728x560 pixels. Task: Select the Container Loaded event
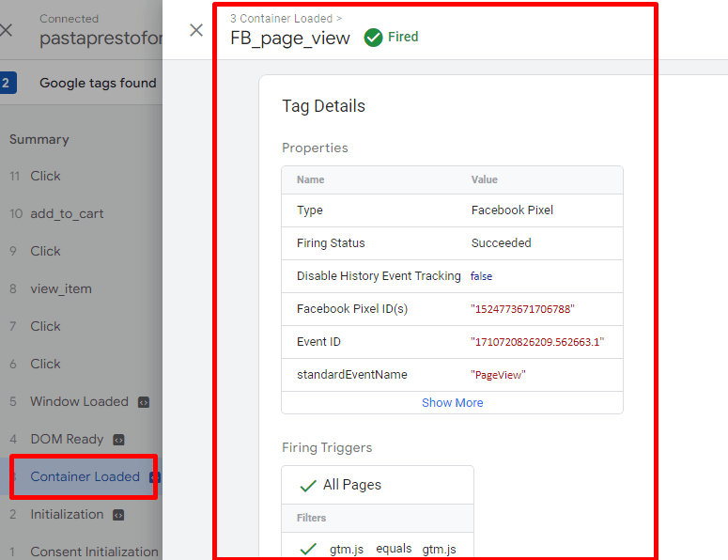pyautogui.click(x=85, y=476)
